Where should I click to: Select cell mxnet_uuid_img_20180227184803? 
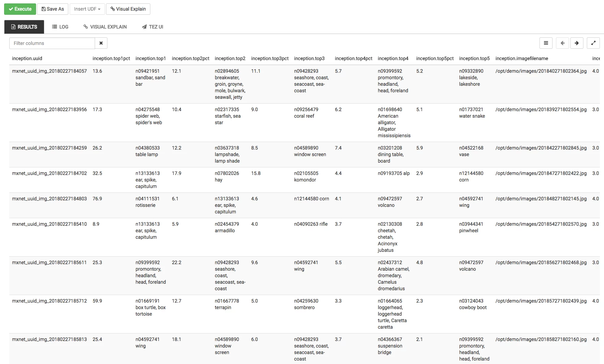pyautogui.click(x=49, y=199)
